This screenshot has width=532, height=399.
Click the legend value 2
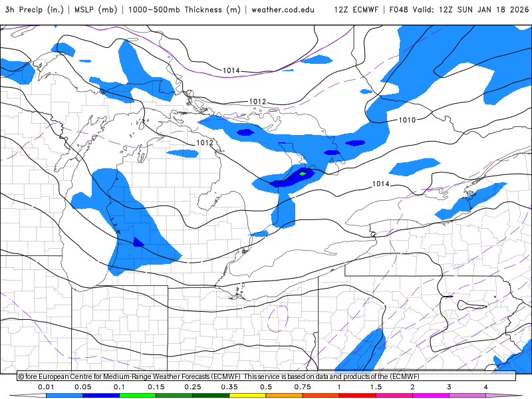click(x=412, y=387)
